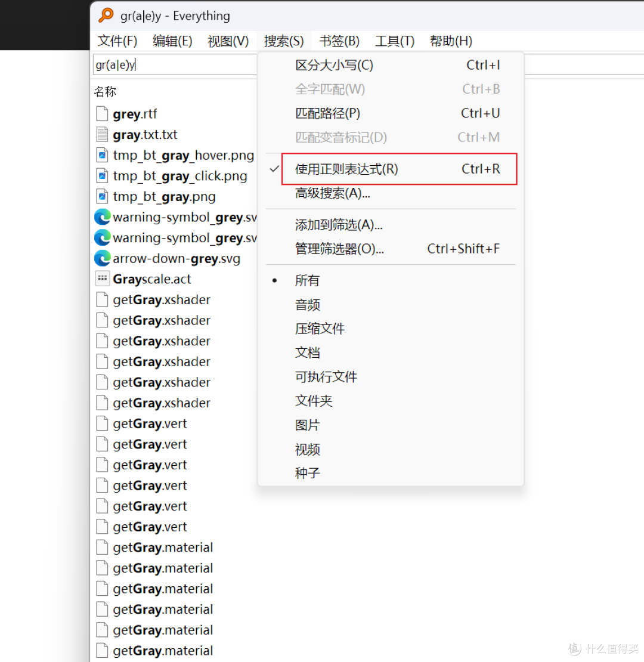Click the Everything magnifier app icon
The height and width of the screenshot is (662, 644).
click(x=106, y=15)
